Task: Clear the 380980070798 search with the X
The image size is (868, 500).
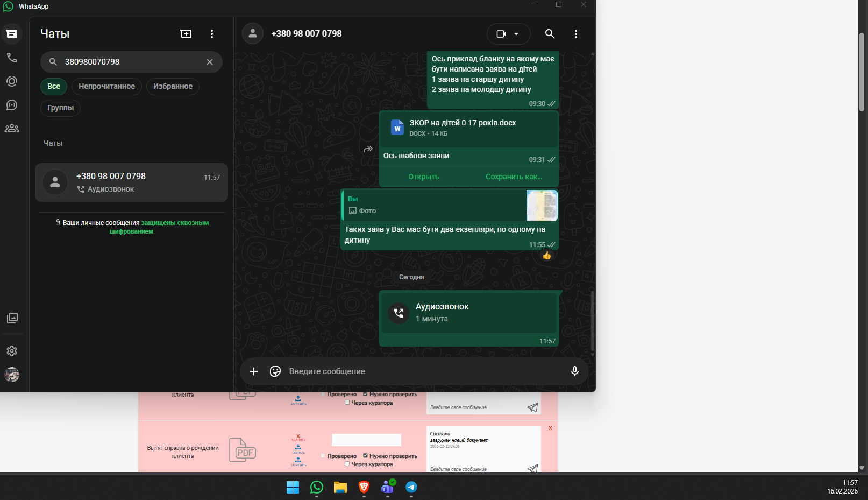Action: point(210,62)
